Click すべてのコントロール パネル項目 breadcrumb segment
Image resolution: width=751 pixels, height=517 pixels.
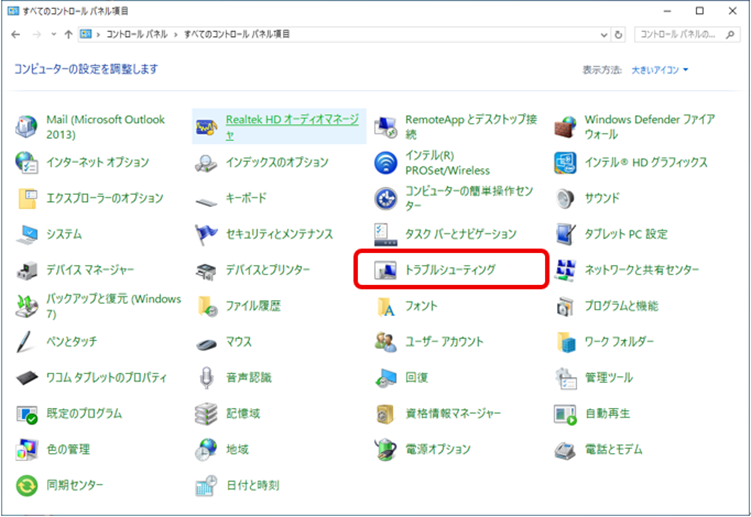(237, 34)
